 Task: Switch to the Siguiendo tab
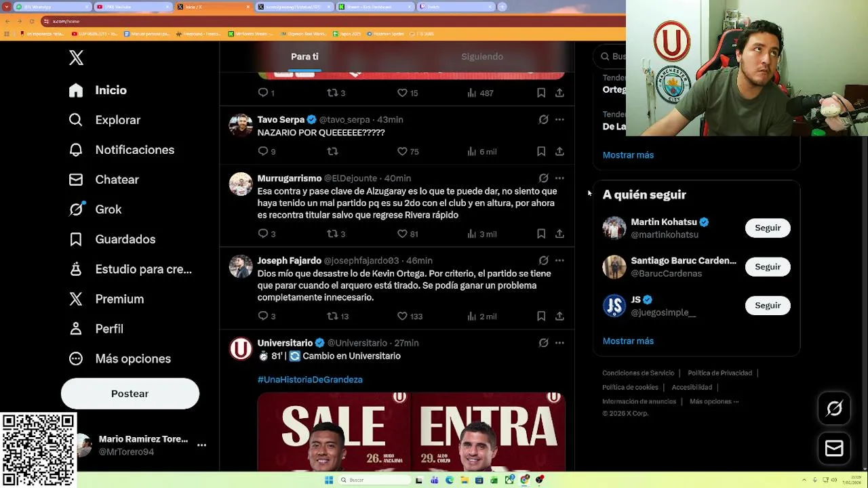(x=482, y=56)
